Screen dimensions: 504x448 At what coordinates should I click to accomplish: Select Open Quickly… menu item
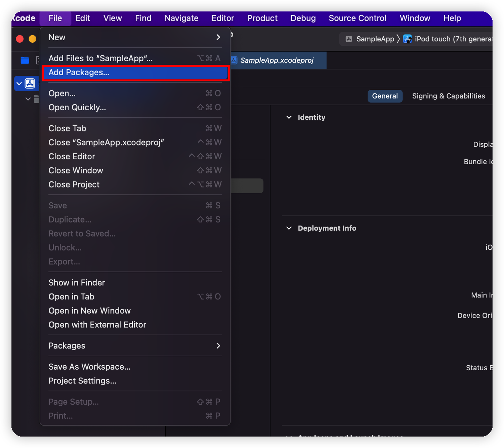click(x=135, y=108)
